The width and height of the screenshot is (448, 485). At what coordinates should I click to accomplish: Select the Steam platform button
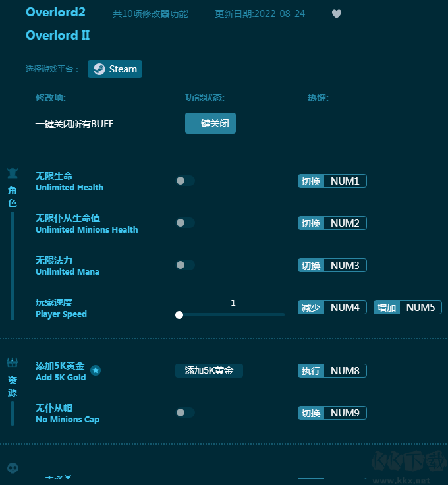click(x=115, y=69)
